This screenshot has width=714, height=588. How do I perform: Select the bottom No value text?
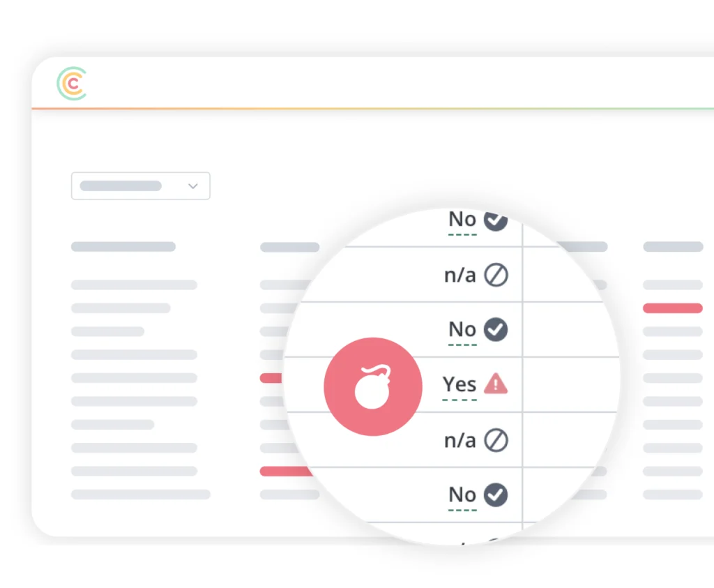[x=462, y=495]
